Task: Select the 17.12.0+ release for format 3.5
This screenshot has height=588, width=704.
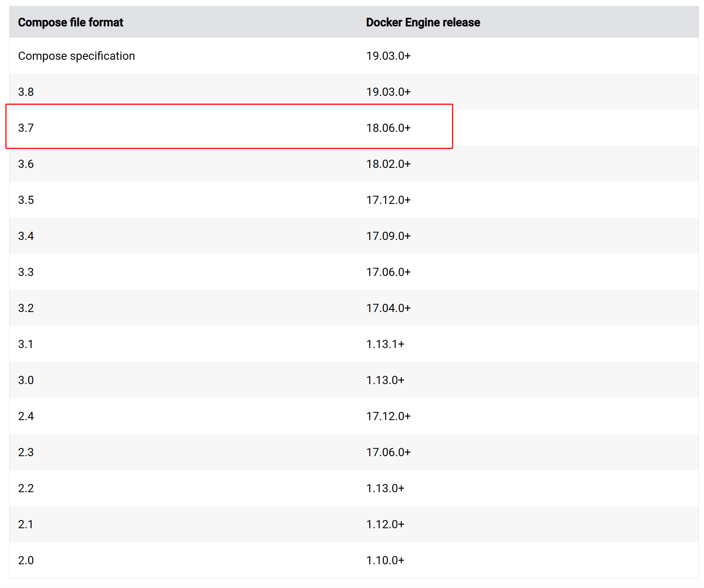Action: point(388,200)
